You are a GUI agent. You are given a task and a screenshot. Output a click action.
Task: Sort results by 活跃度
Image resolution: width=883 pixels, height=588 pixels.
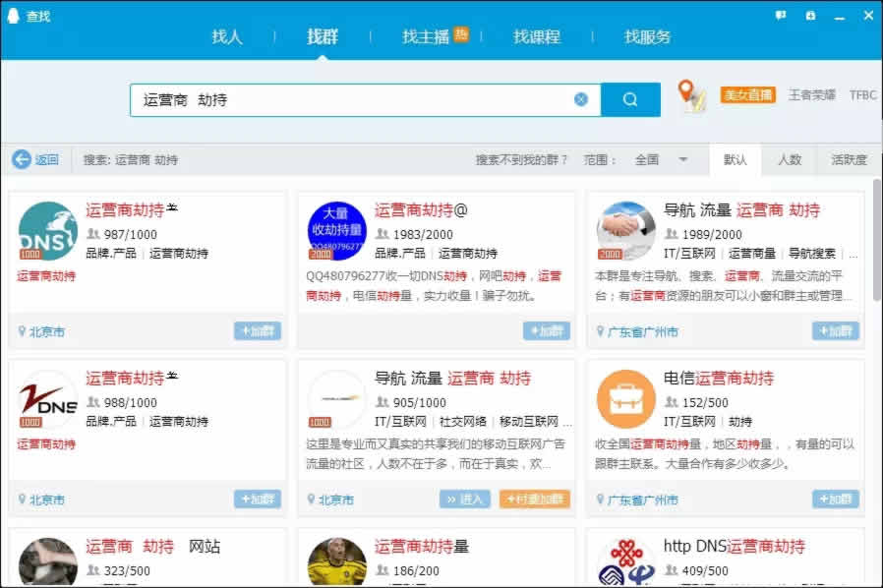coord(848,158)
